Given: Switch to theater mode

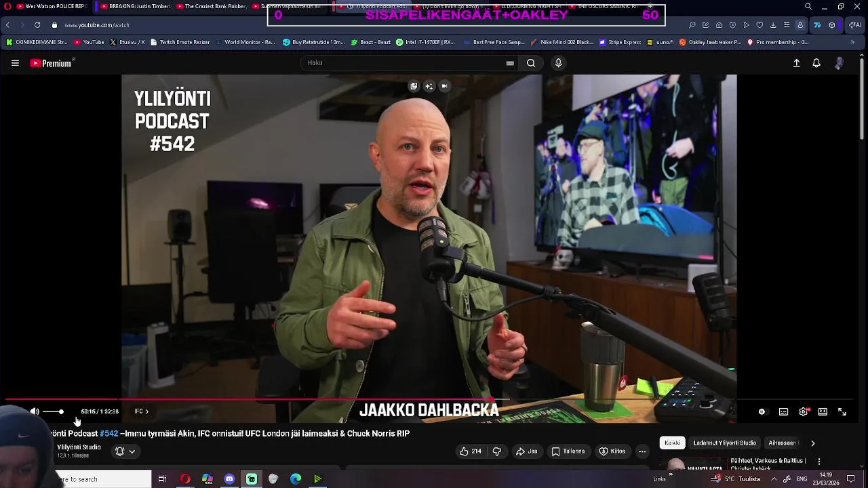Looking at the screenshot, I should [x=823, y=411].
